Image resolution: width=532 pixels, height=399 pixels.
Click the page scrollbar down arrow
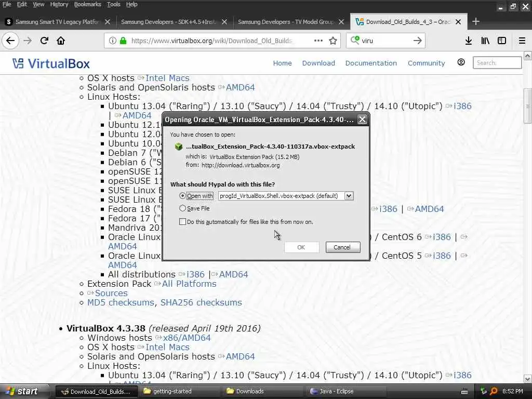tap(528, 379)
